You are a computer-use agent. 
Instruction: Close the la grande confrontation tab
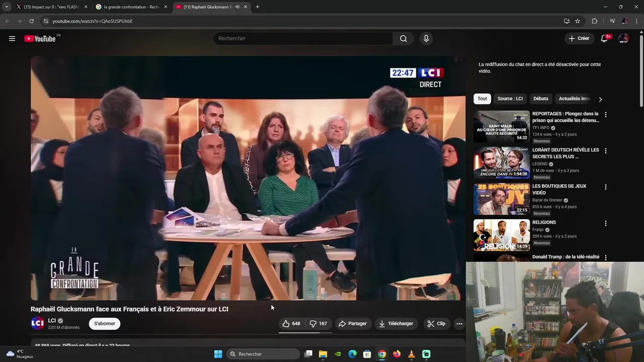pos(166,7)
